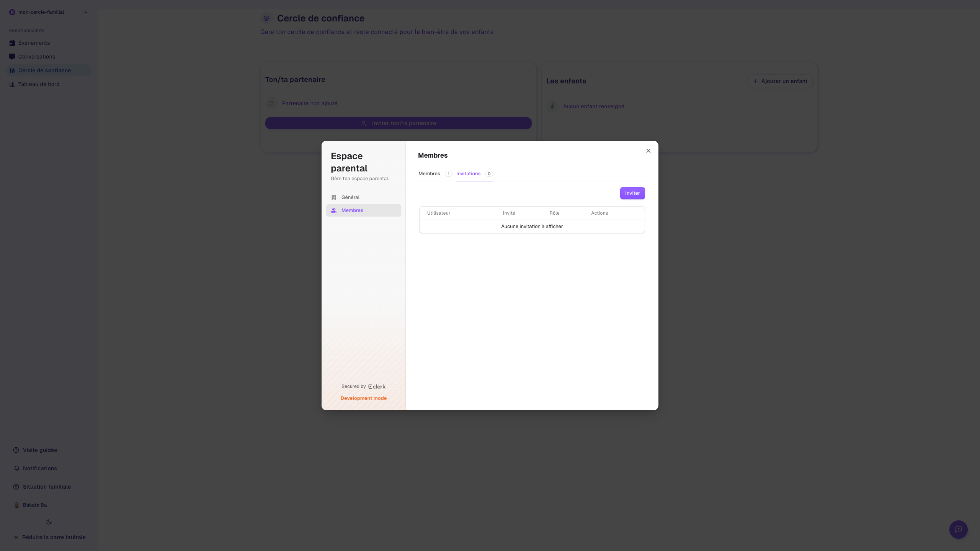Open the Visite guidée question mark icon
Viewport: 980px width, 551px height.
tap(16, 450)
